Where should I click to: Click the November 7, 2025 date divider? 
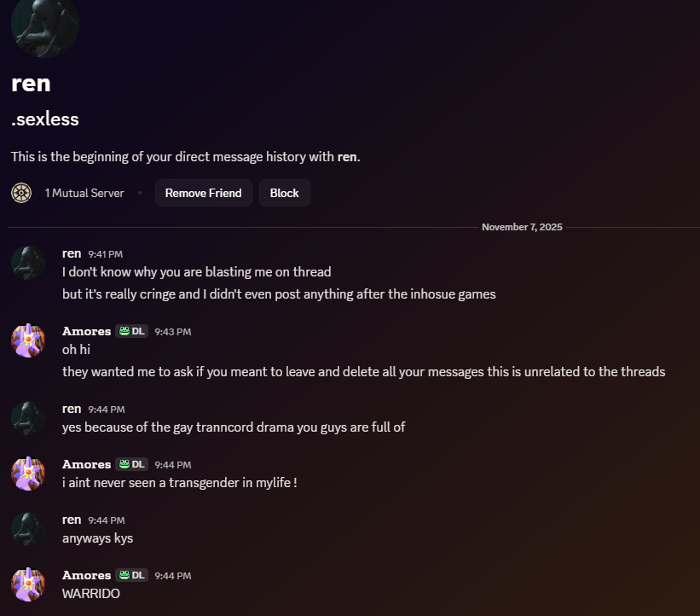(x=522, y=227)
